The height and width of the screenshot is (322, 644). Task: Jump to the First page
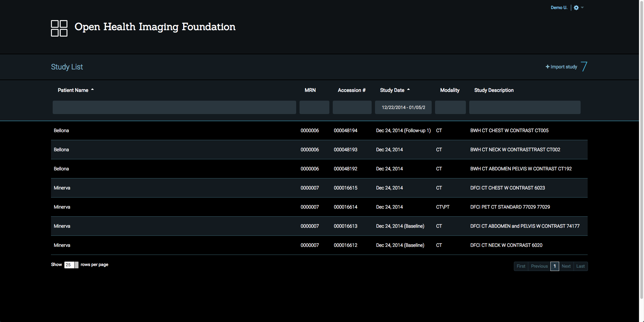point(521,266)
